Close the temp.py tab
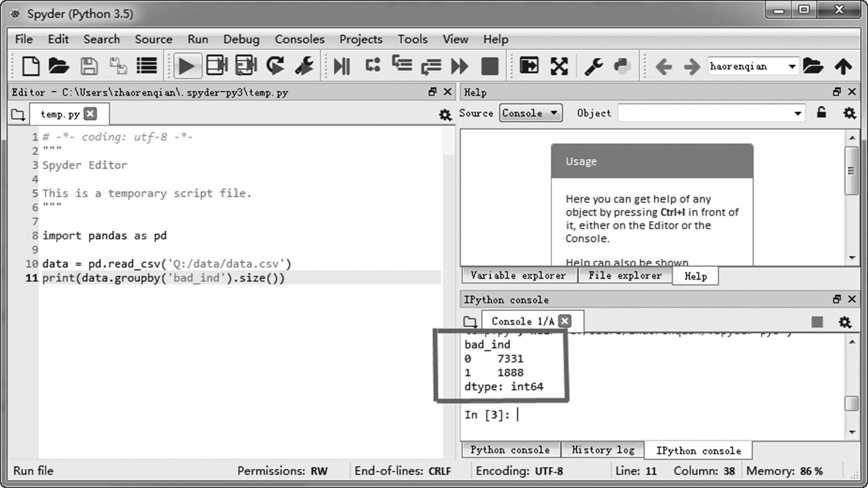This screenshot has height=488, width=868. tap(90, 114)
